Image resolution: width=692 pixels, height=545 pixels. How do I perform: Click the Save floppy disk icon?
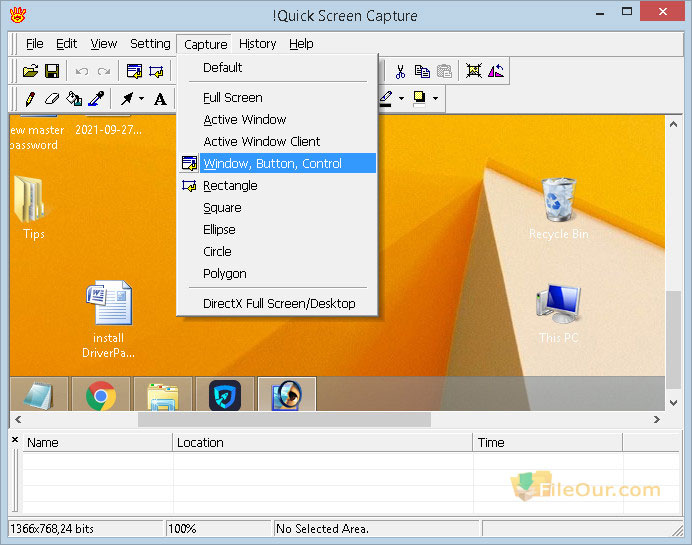(52, 71)
